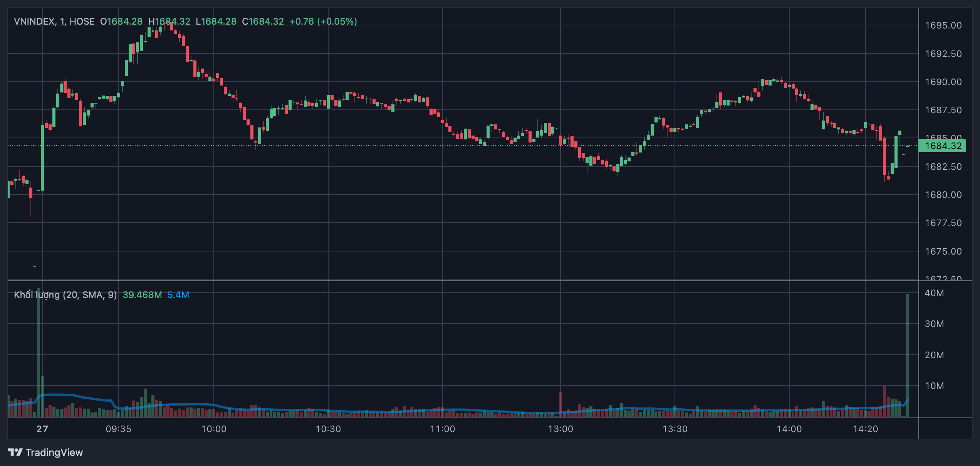Select the 10:30 time axis label

(x=328, y=429)
